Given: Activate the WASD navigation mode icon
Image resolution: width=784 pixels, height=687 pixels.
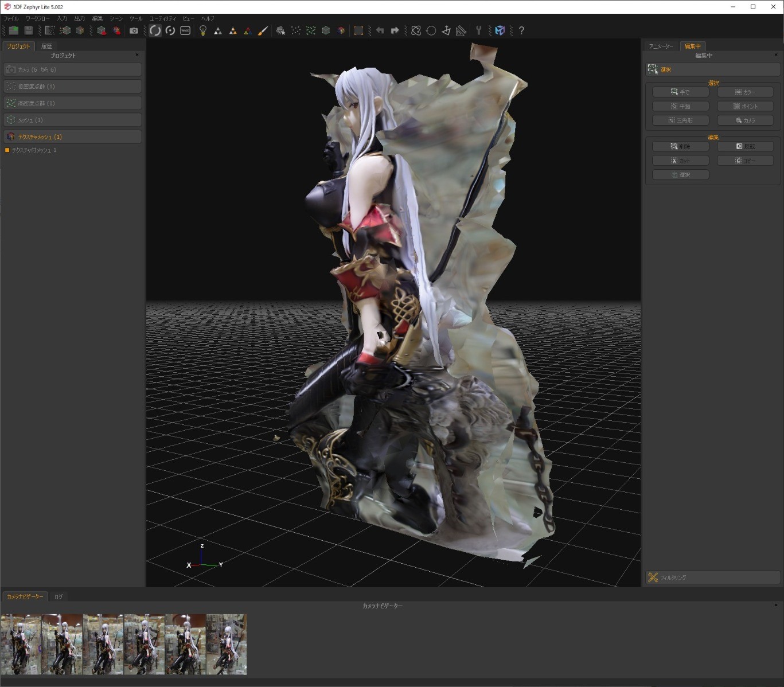Looking at the screenshot, I should click(x=185, y=30).
